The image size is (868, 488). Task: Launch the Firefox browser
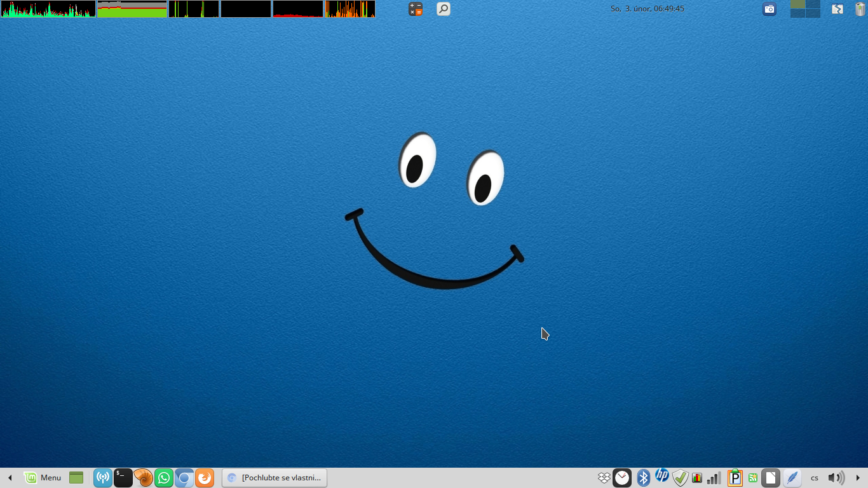click(x=205, y=478)
